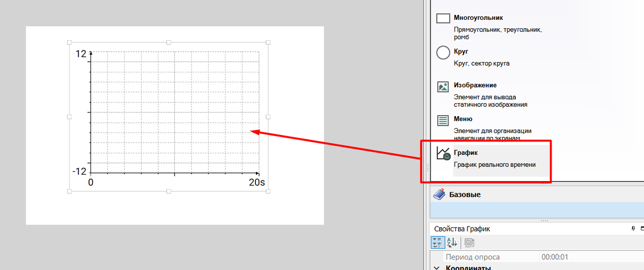Choose the Круг element label
The width and height of the screenshot is (644, 270).
(461, 51)
